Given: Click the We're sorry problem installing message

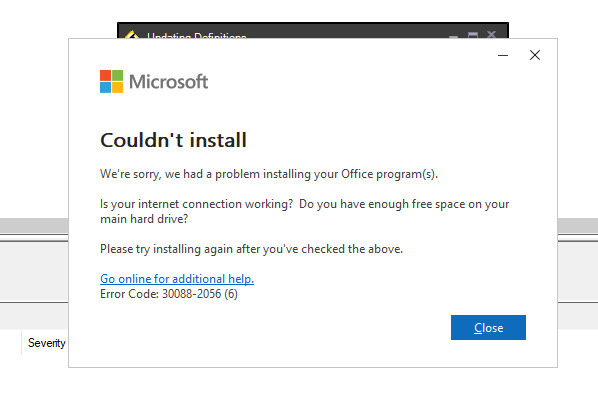Looking at the screenshot, I should pos(269,174).
